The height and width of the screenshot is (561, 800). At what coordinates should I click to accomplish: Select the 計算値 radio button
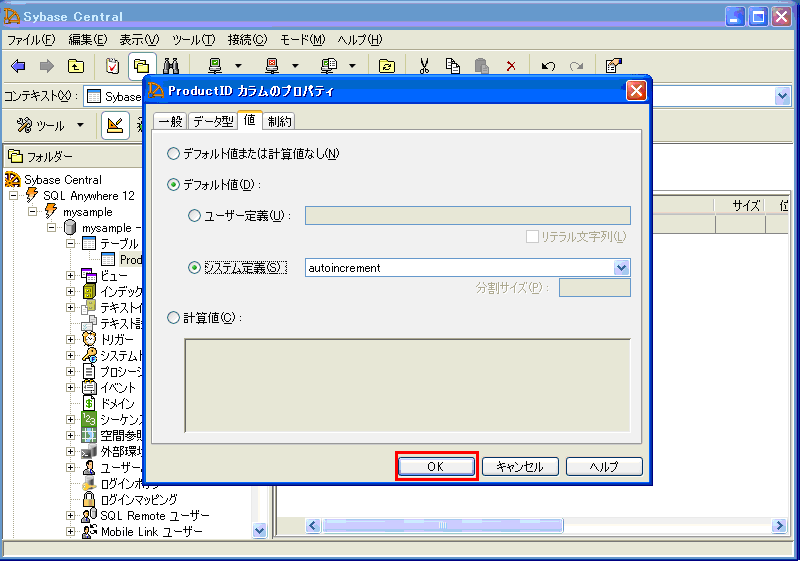pyautogui.click(x=174, y=318)
